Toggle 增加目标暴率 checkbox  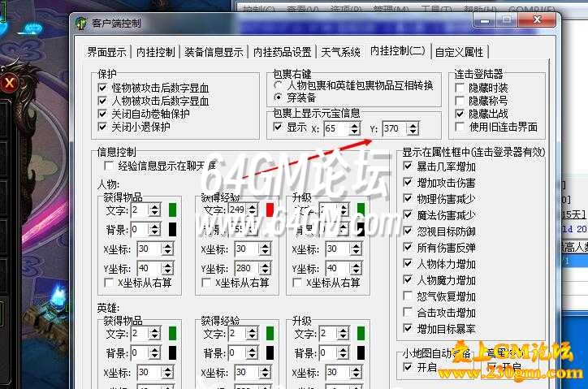(x=408, y=329)
